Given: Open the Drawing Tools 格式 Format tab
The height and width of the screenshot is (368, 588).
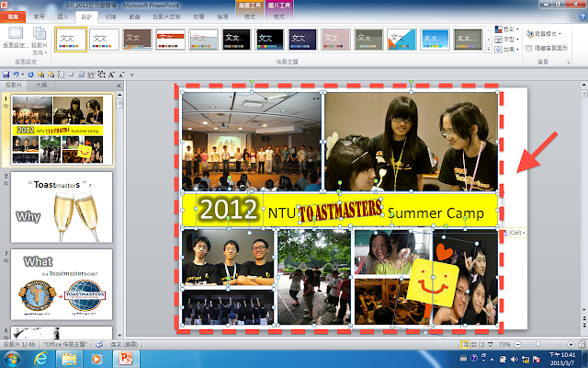Looking at the screenshot, I should click(x=250, y=17).
